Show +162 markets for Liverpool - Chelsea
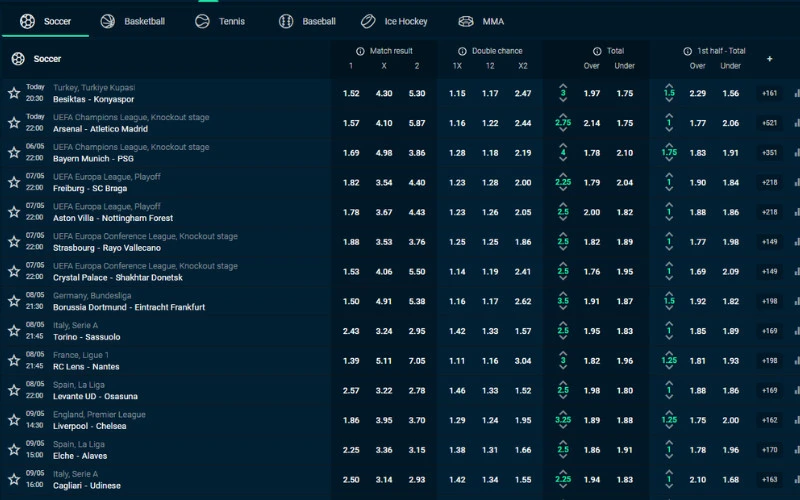 pos(769,420)
